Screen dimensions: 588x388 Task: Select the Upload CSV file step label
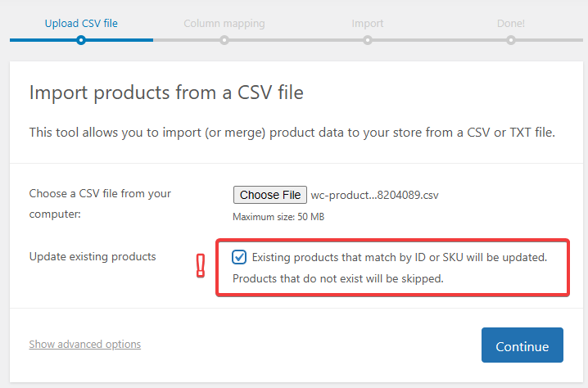coord(81,23)
